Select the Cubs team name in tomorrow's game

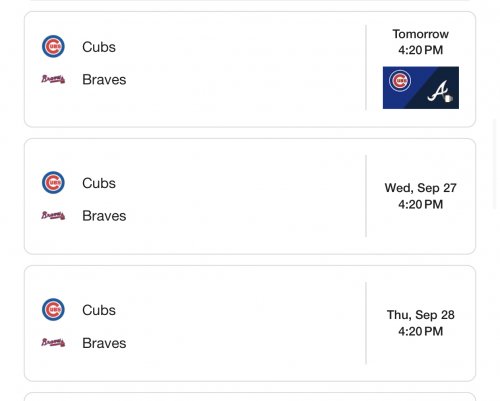click(99, 47)
